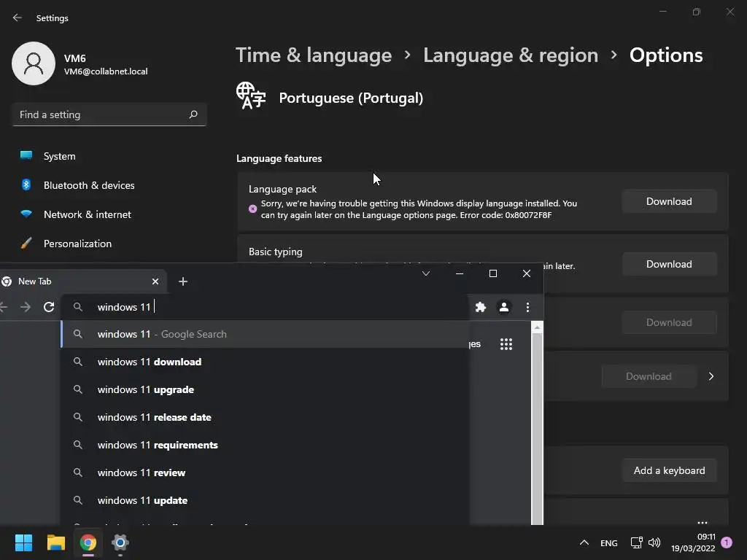The image size is (747, 560).
Task: Click the System monitor icon in sidebar
Action: [26, 155]
